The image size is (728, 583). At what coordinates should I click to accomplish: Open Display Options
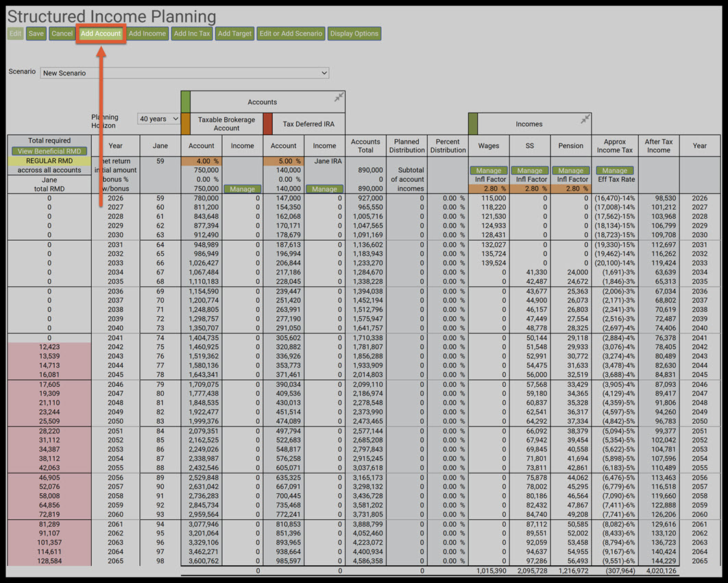pos(354,34)
